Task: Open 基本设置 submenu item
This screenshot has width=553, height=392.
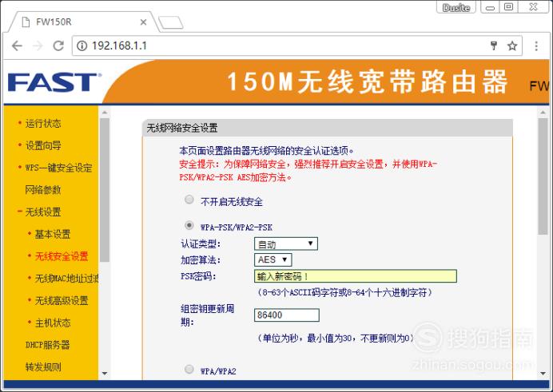Action: 53,234
